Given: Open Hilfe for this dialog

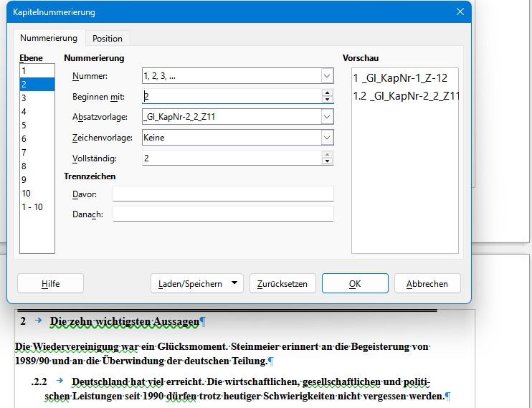Looking at the screenshot, I should tap(51, 283).
